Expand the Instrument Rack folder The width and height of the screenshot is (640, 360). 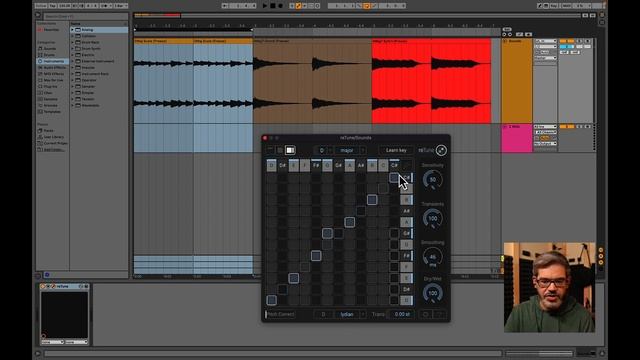(73, 74)
